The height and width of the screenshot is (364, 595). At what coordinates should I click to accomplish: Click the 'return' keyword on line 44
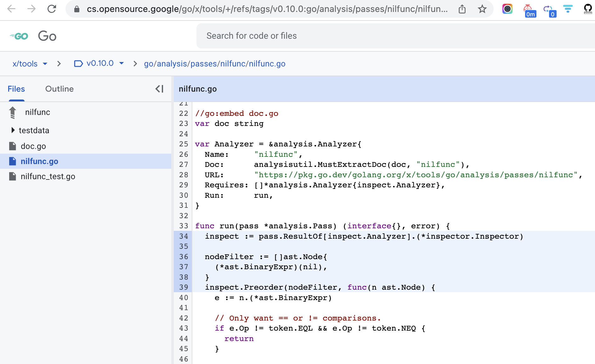[x=239, y=338]
